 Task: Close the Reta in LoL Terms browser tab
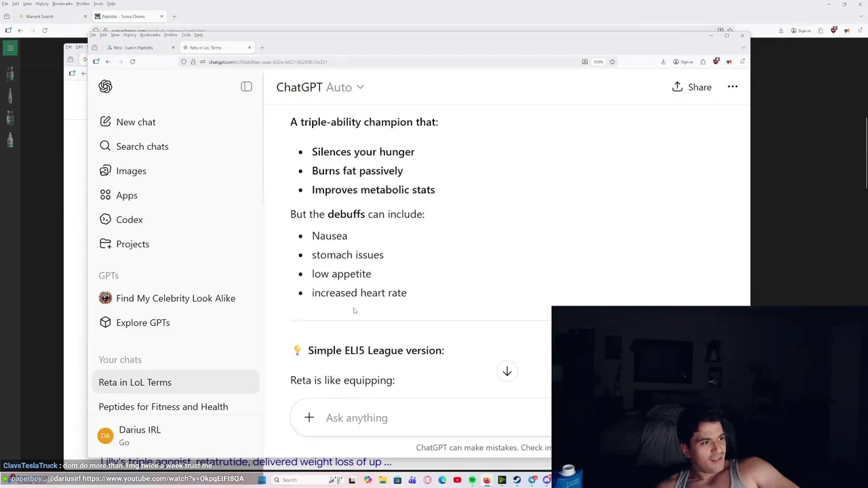[250, 47]
